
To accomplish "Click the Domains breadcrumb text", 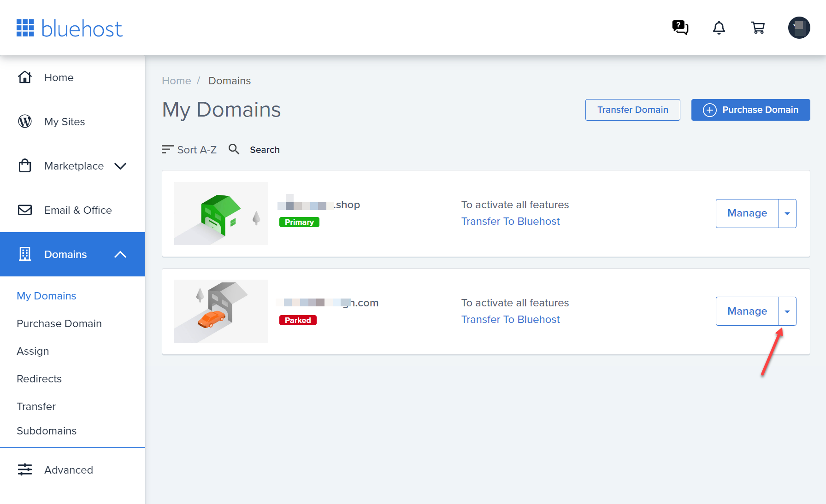I will (230, 81).
